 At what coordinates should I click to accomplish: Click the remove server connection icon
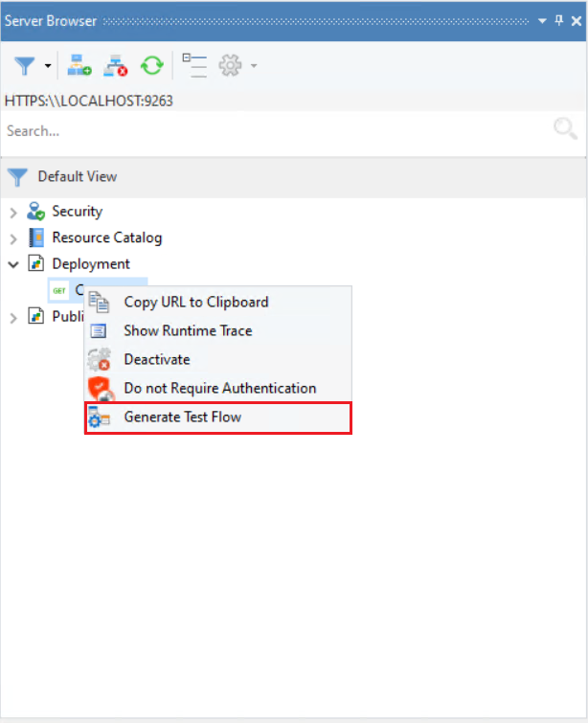point(116,66)
